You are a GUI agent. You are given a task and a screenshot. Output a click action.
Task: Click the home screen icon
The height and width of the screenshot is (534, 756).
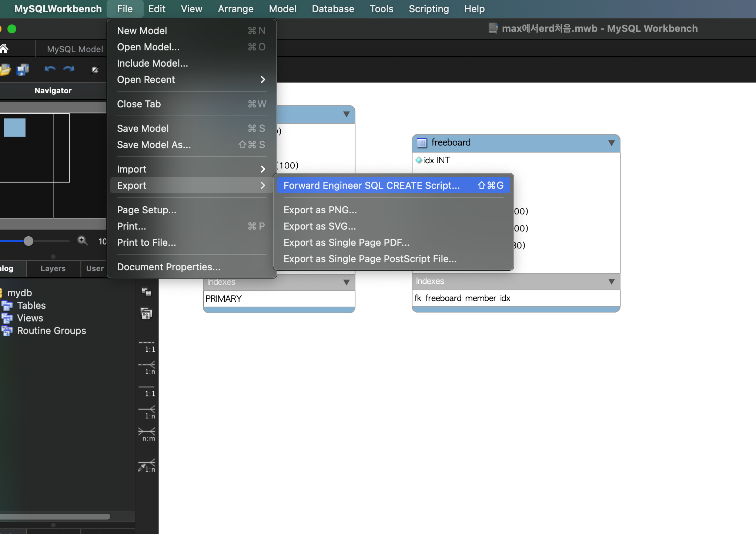[4, 49]
